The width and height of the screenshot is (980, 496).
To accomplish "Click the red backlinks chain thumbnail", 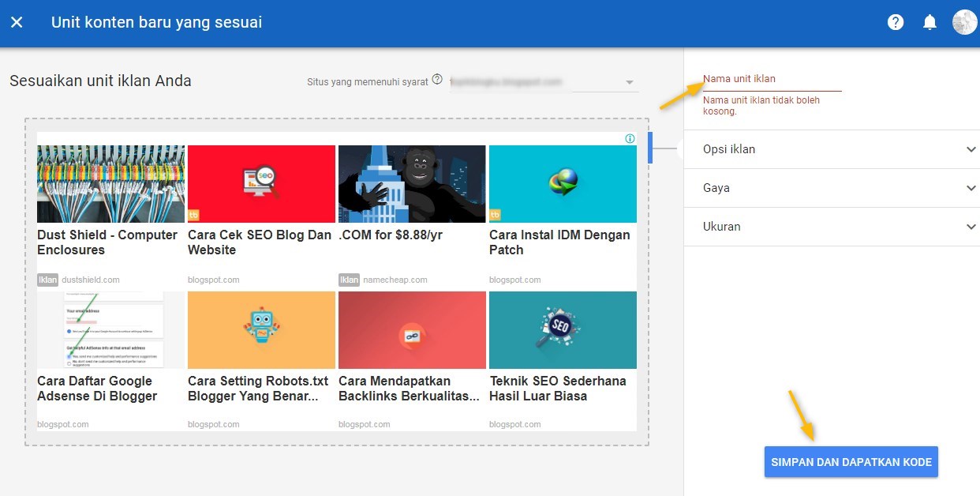I will coord(412,330).
